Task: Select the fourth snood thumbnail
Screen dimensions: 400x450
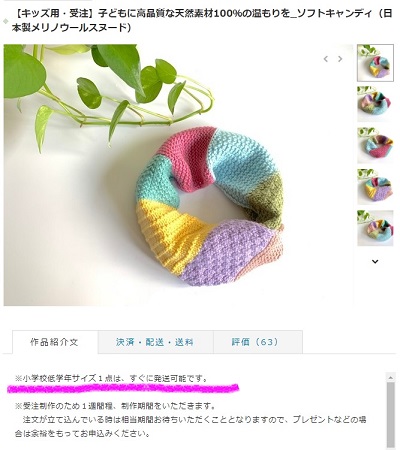Action: (x=375, y=186)
